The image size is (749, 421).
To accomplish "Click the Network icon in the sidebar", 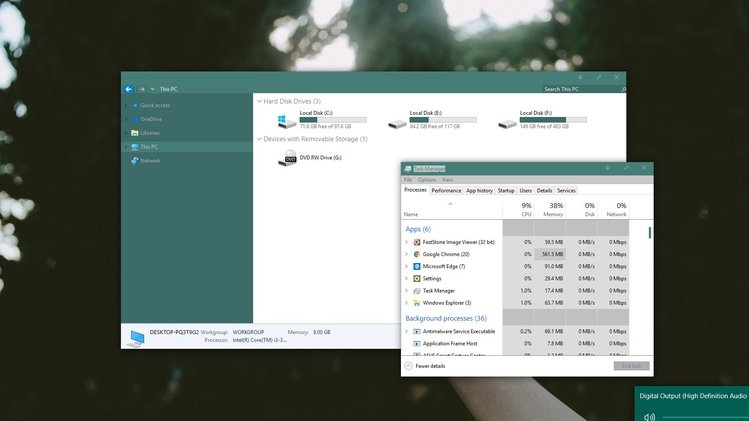I will (x=135, y=161).
